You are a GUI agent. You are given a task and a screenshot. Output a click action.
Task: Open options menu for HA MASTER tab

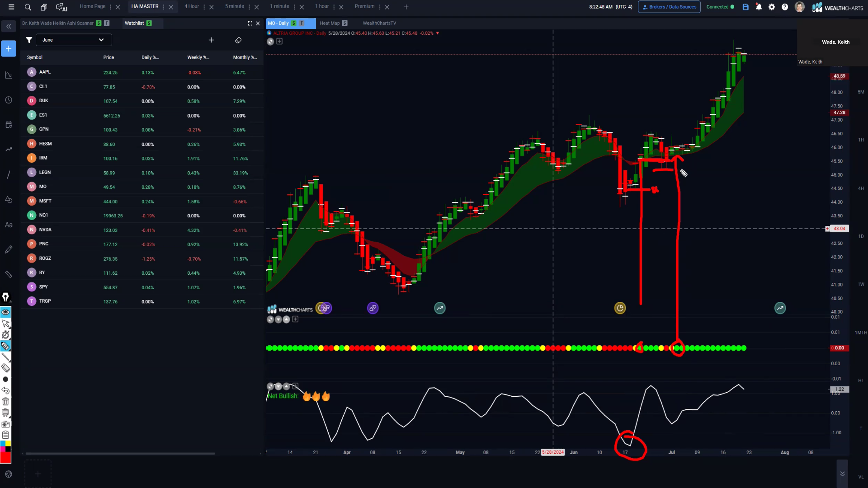tap(164, 7)
